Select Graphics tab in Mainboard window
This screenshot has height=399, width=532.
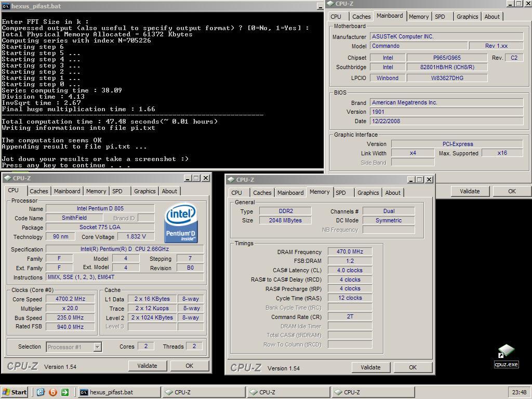pyautogui.click(x=467, y=17)
